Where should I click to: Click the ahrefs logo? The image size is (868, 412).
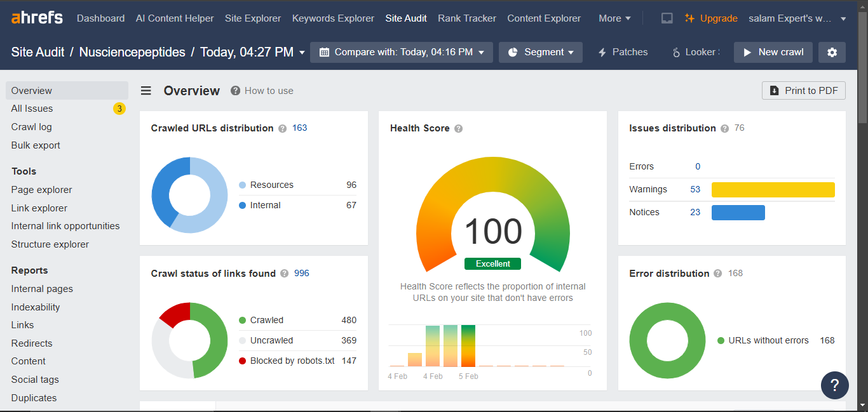37,18
